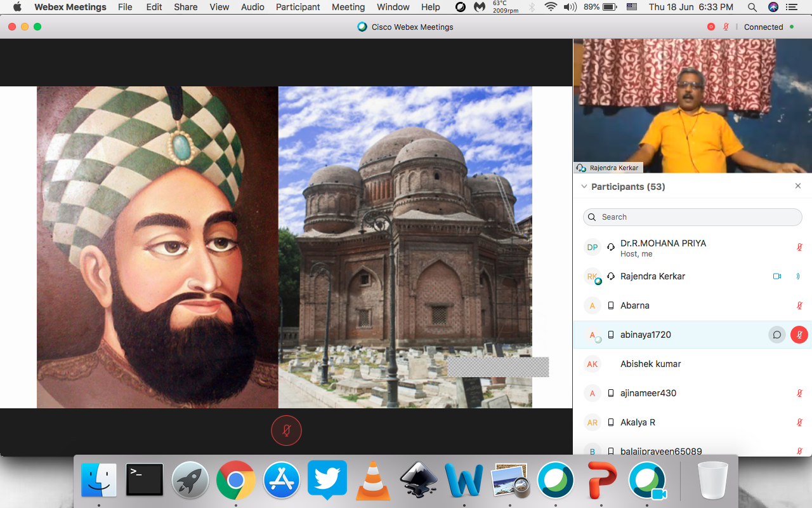Open the Help menu

coord(431,7)
